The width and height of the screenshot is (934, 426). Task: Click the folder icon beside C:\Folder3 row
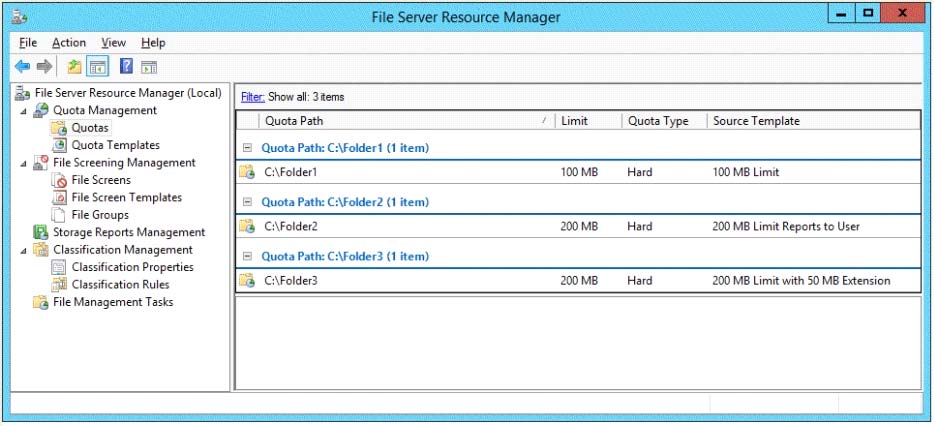click(247, 281)
